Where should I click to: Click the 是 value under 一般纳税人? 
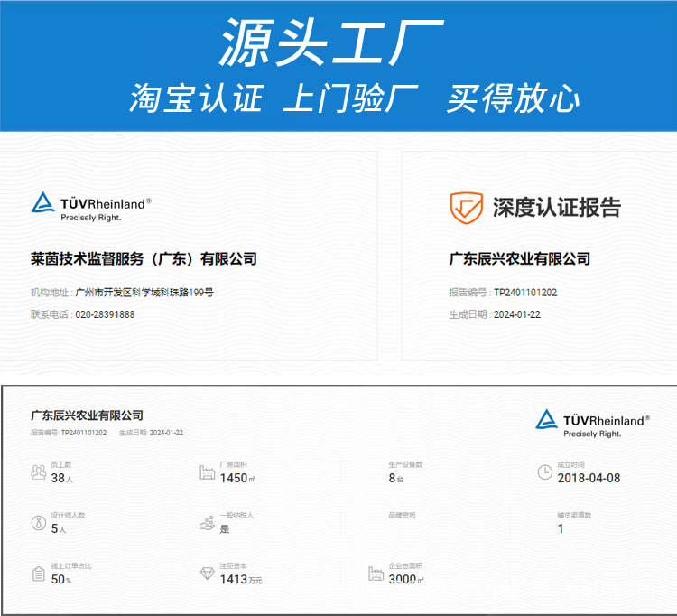click(225, 528)
